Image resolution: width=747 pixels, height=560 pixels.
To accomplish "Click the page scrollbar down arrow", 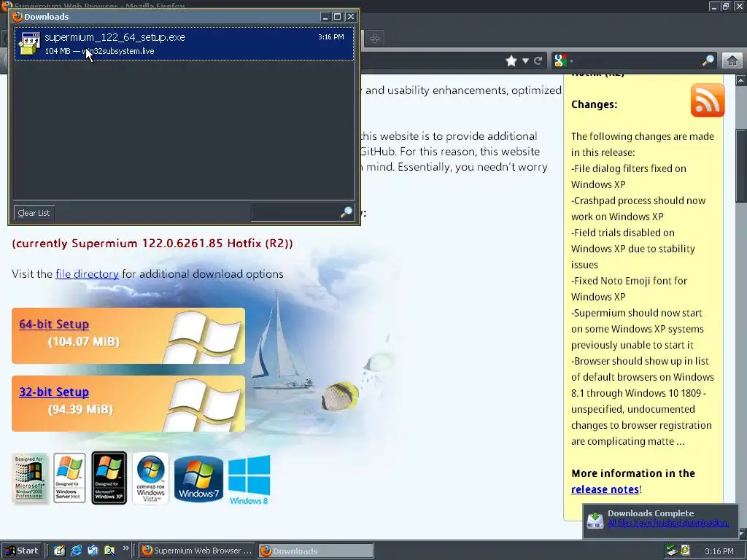I will tap(741, 533).
